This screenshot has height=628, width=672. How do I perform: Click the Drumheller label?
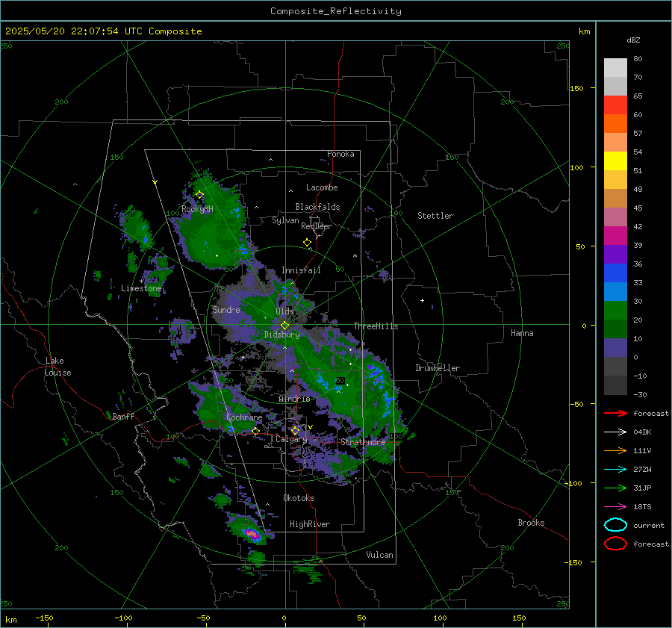438,368
